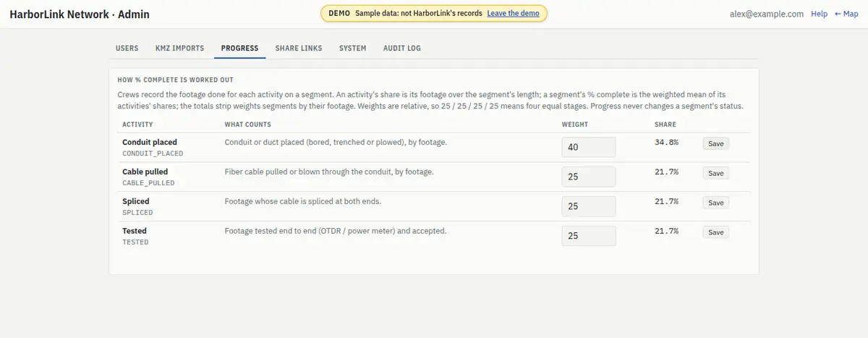The width and height of the screenshot is (868, 338).
Task: Click the DEMO badge in the banner
Action: pos(339,14)
